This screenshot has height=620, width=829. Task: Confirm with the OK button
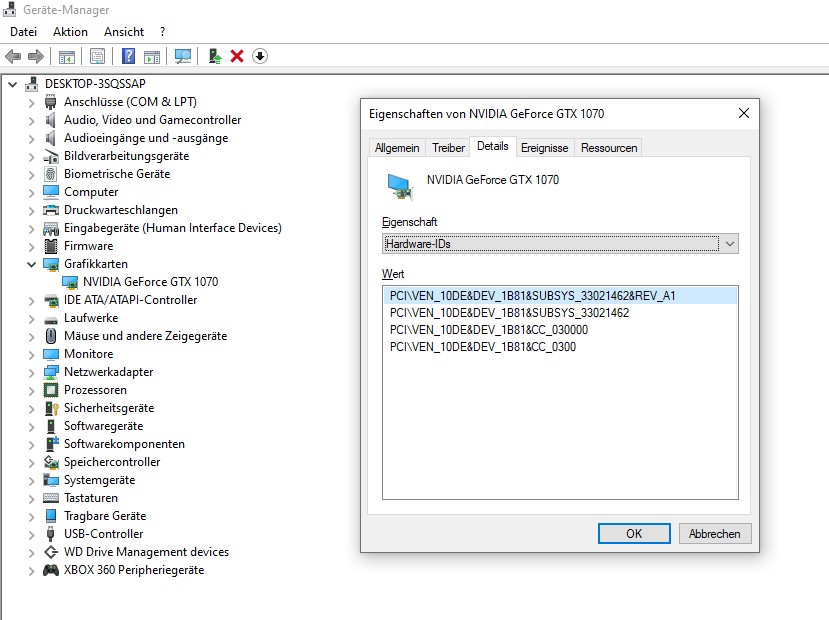coord(634,534)
